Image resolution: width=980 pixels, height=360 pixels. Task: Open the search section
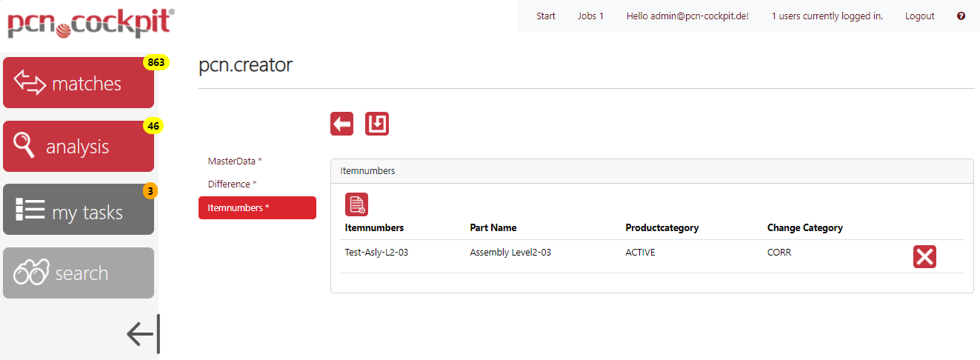pyautogui.click(x=79, y=273)
